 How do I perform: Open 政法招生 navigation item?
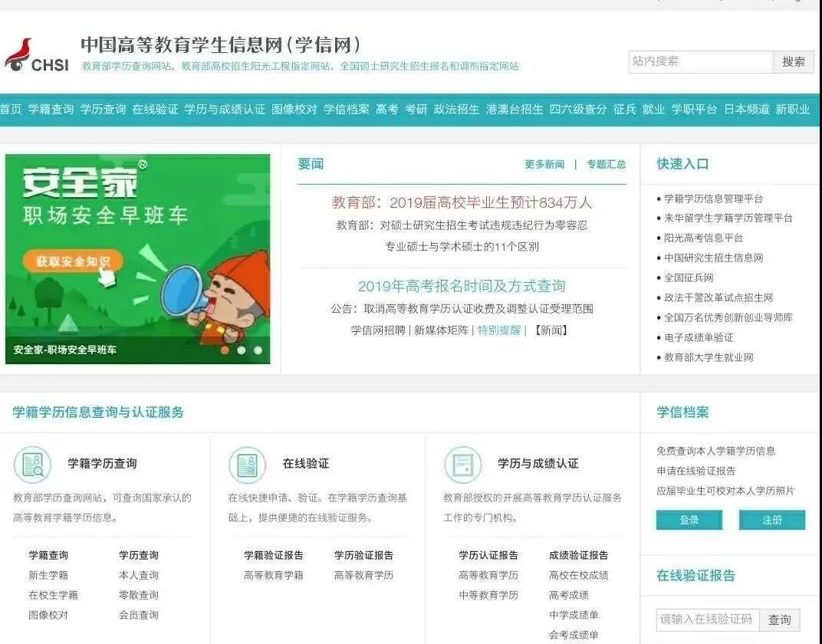point(456,110)
